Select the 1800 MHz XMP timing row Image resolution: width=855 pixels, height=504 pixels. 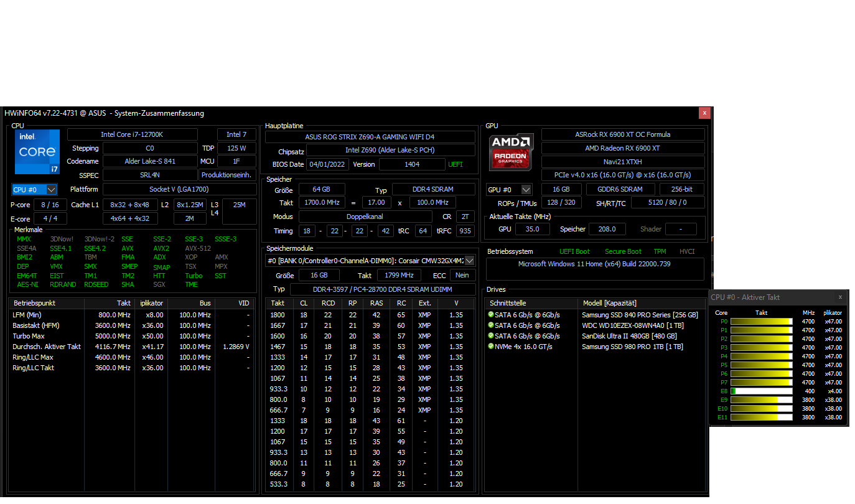tap(370, 315)
